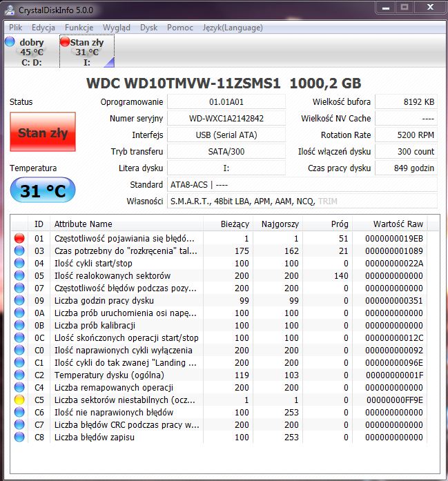
Task: Click the 31 °C temperature button
Action: coord(43,190)
